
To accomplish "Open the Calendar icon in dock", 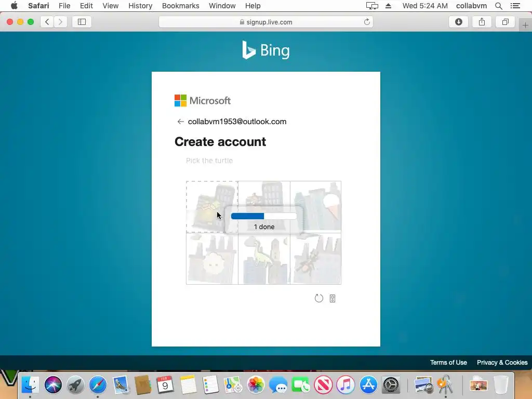I will 165,385.
